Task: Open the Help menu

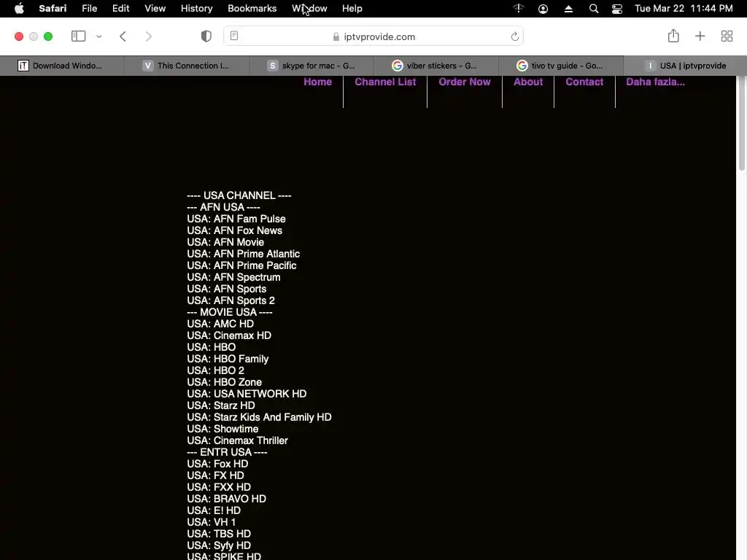Action: 352,9
